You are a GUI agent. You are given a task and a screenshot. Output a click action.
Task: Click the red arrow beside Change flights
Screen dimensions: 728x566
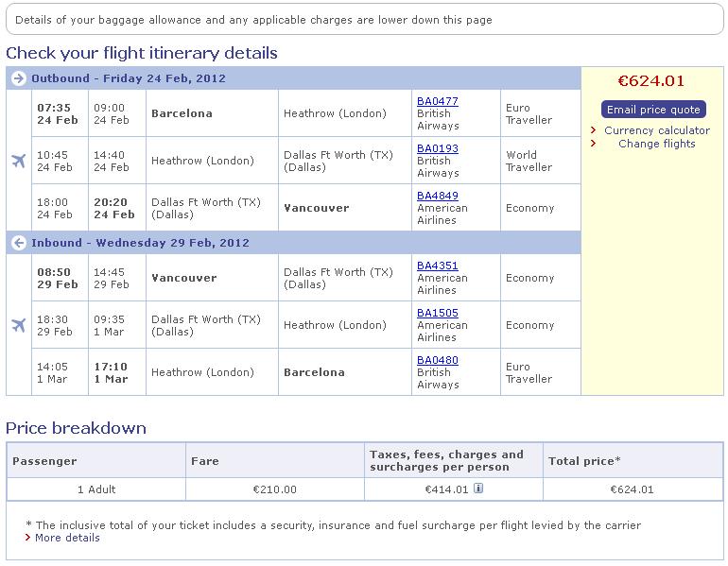(593, 144)
